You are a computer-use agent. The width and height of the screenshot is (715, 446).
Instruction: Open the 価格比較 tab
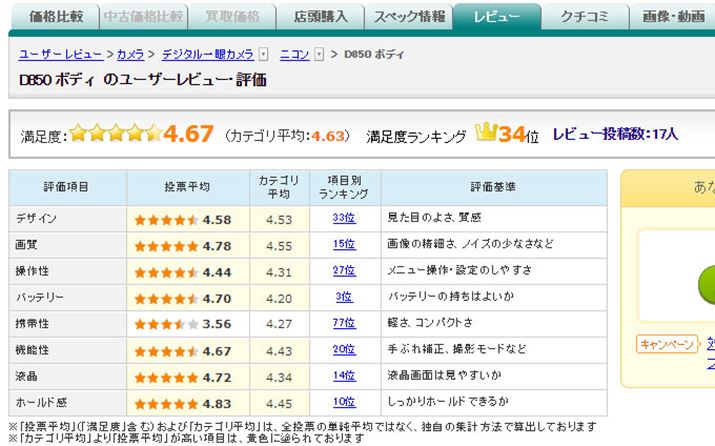[56, 17]
